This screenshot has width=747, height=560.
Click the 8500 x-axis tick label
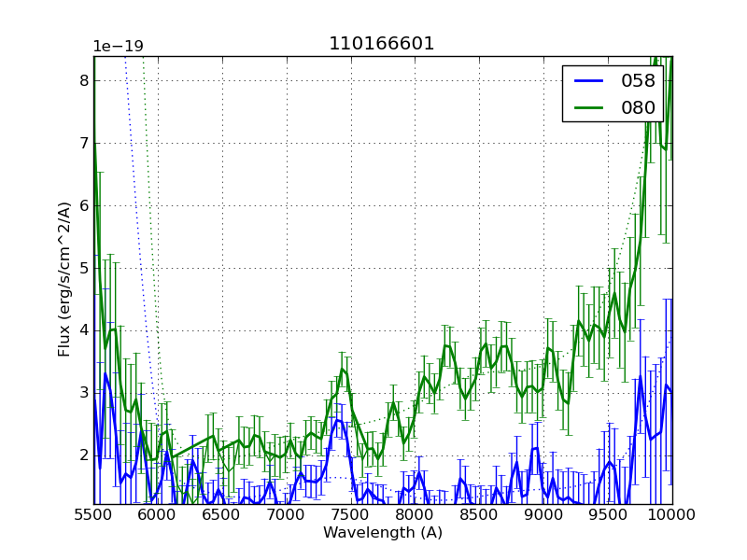pos(479,514)
